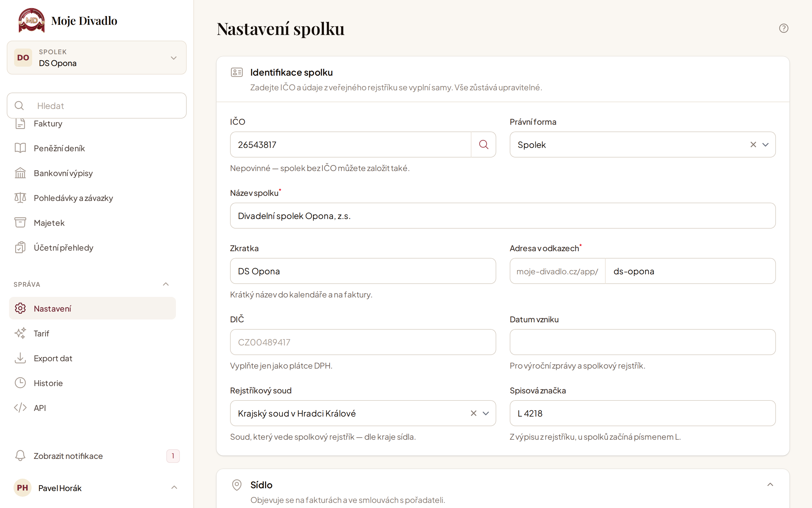Image resolution: width=812 pixels, height=508 pixels.
Task: Open the Tarif page
Action: point(92,333)
